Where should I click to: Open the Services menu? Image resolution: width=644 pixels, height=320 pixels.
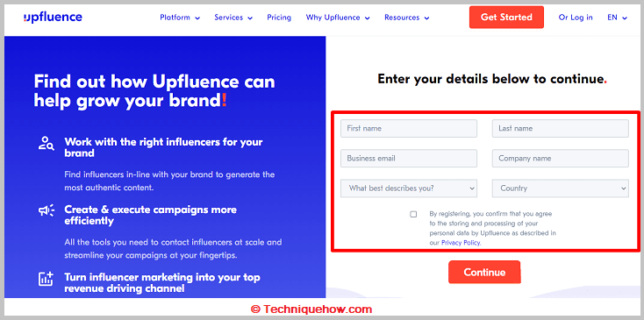pyautogui.click(x=233, y=18)
